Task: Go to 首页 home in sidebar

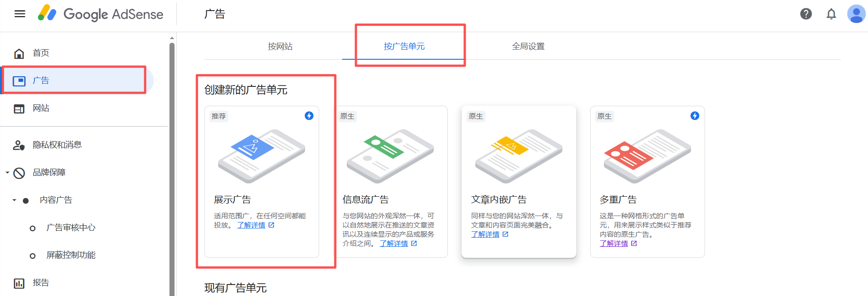Action: (41, 53)
